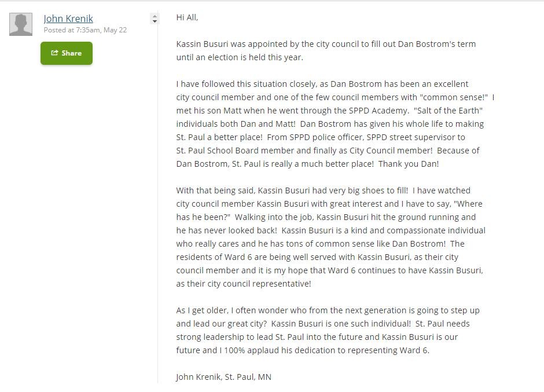Open the John Krenik author link
Viewport: 544px width, 392px height.
click(68, 19)
